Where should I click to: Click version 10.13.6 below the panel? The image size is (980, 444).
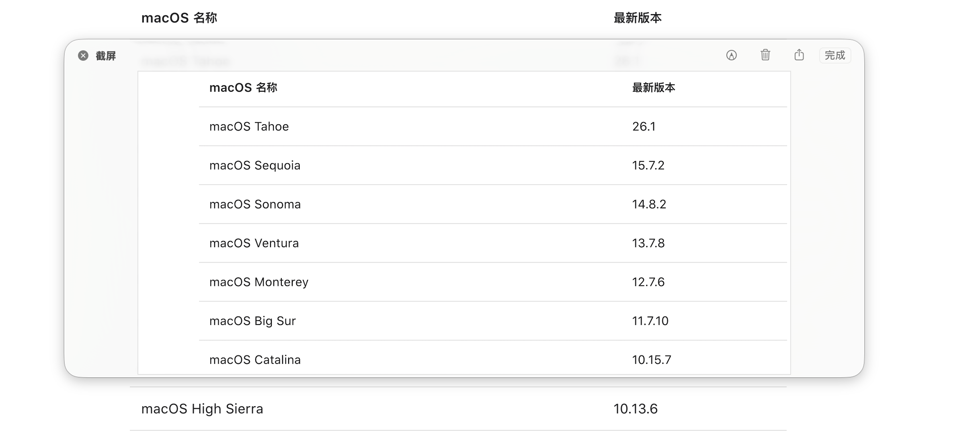tap(635, 409)
